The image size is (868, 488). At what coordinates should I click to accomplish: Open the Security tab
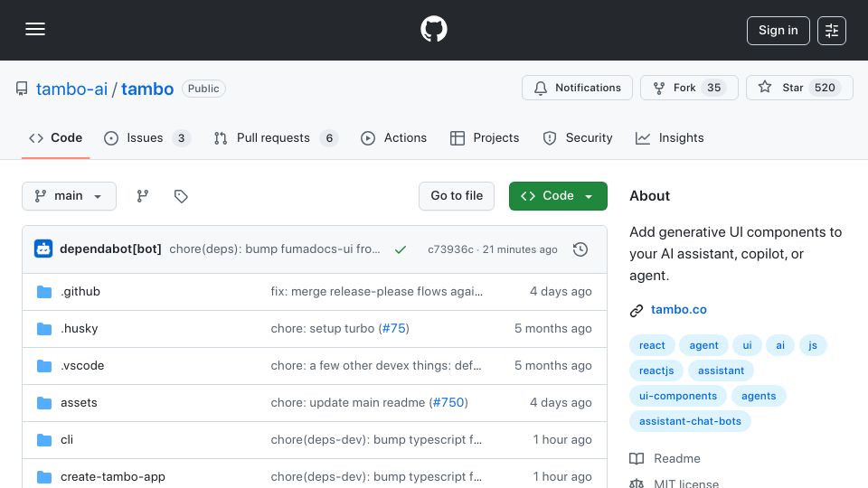coord(578,137)
